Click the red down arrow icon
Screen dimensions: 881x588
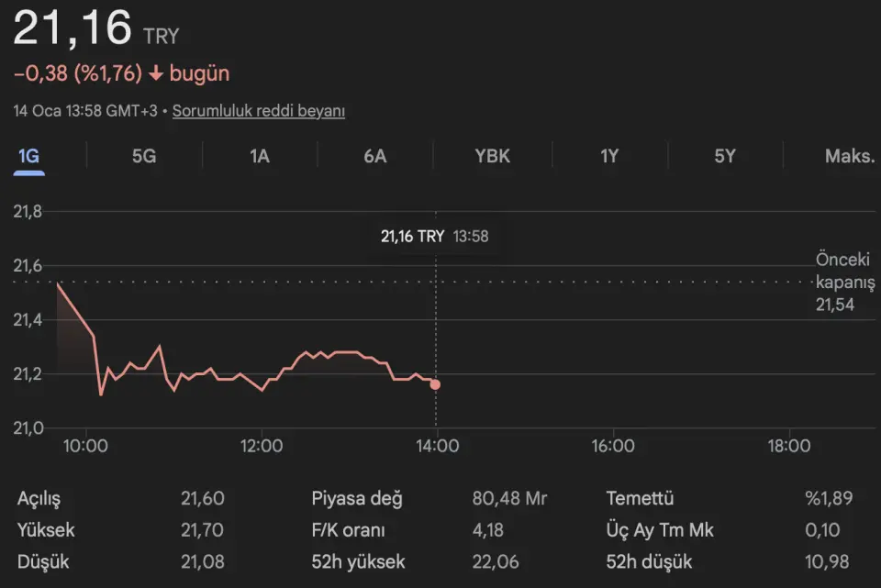pyautogui.click(x=155, y=73)
